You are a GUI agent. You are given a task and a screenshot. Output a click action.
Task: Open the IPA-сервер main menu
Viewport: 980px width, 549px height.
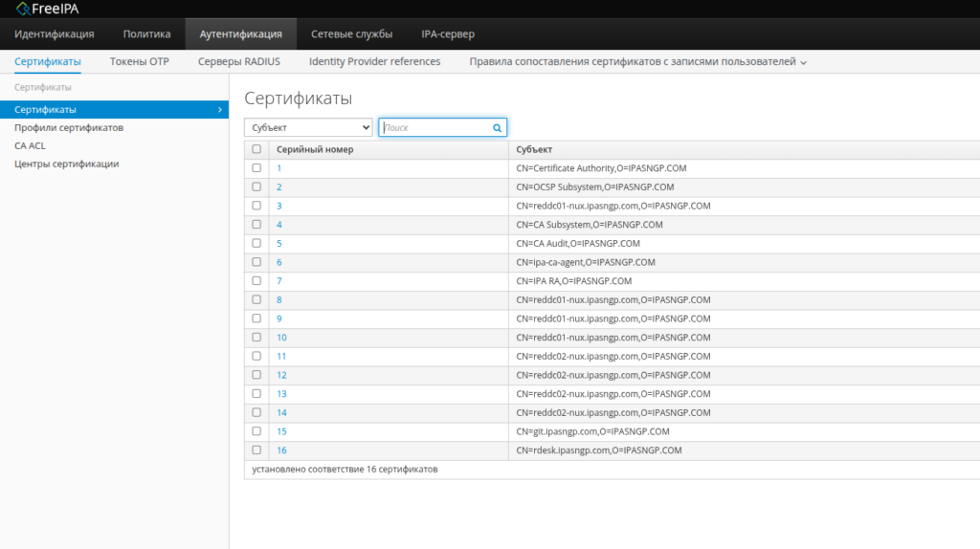pos(448,33)
